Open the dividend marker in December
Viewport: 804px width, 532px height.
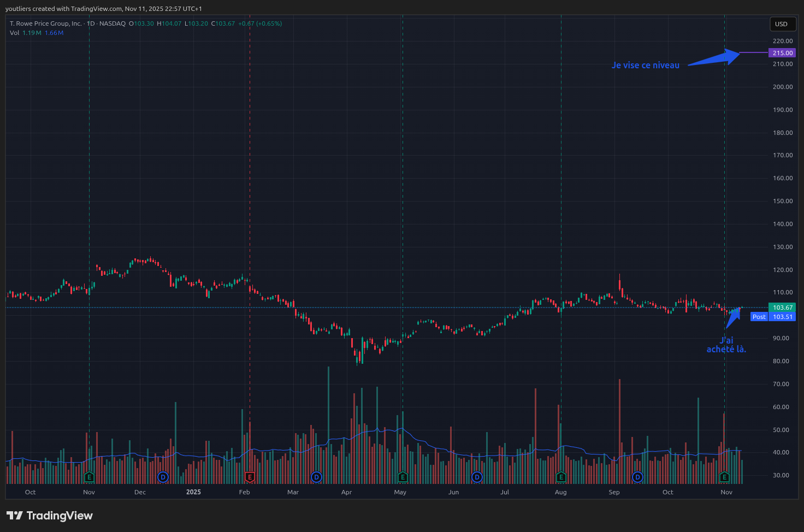click(x=163, y=477)
